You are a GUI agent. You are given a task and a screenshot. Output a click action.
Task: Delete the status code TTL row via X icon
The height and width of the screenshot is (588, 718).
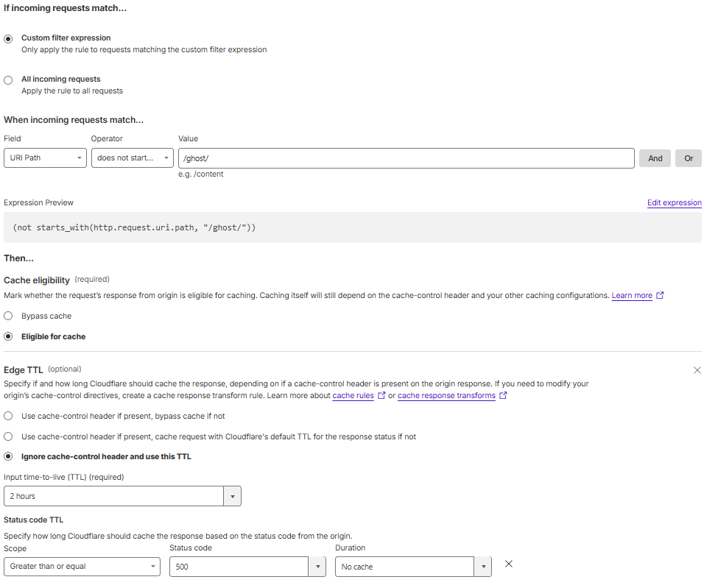pyautogui.click(x=508, y=563)
